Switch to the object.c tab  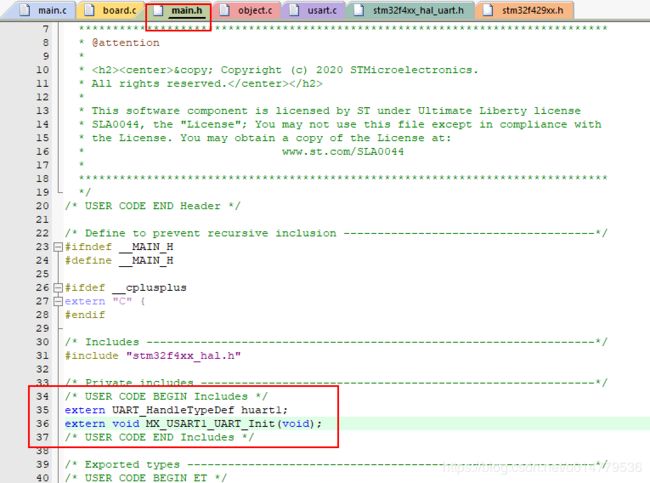click(247, 10)
